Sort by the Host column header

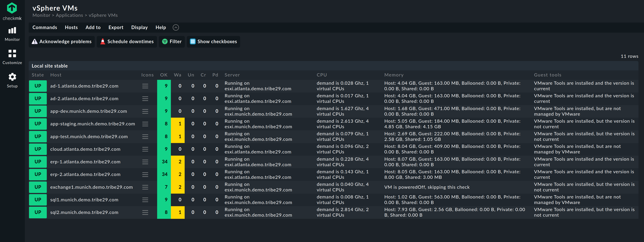pyautogui.click(x=56, y=75)
